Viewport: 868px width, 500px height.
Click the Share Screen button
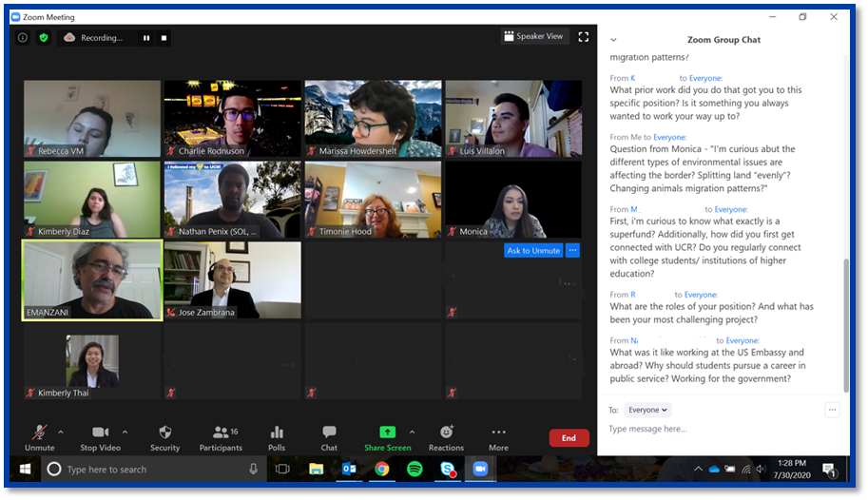[x=387, y=437]
